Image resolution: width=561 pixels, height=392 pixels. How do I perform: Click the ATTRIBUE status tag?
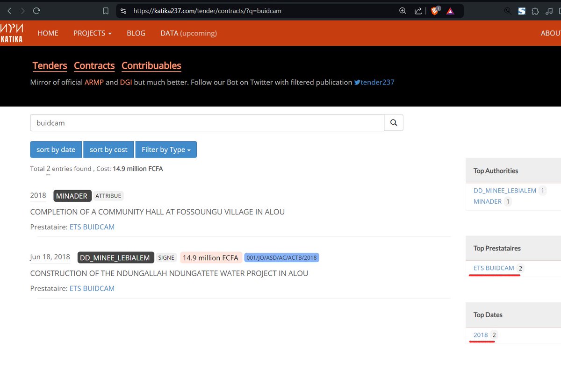click(x=108, y=196)
